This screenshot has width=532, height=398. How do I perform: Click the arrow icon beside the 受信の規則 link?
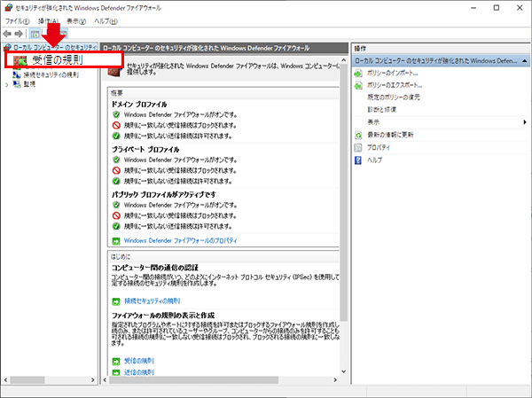pyautogui.click(x=116, y=362)
